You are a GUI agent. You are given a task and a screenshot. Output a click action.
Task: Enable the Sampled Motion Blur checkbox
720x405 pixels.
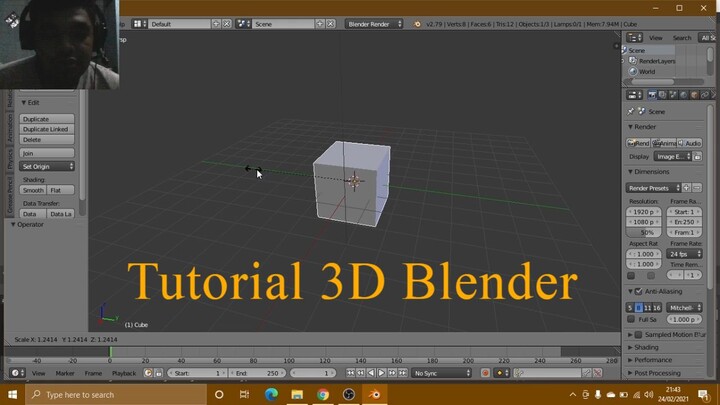pyautogui.click(x=638, y=335)
